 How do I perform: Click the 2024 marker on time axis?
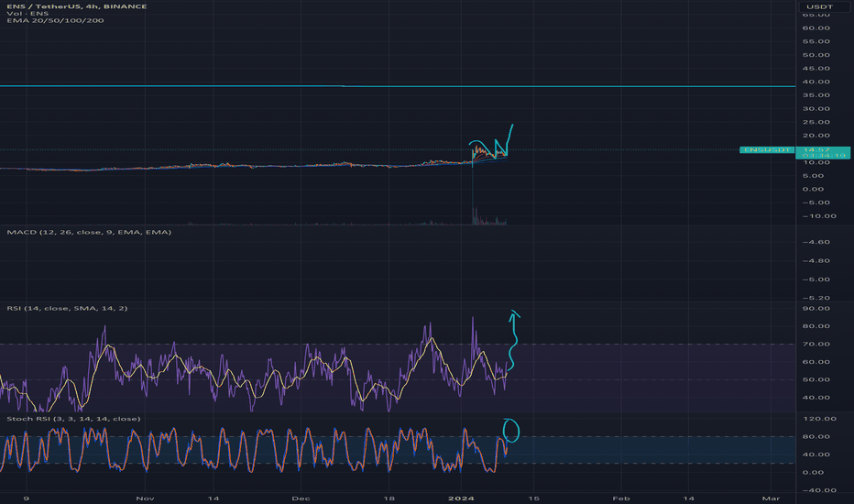point(461,499)
